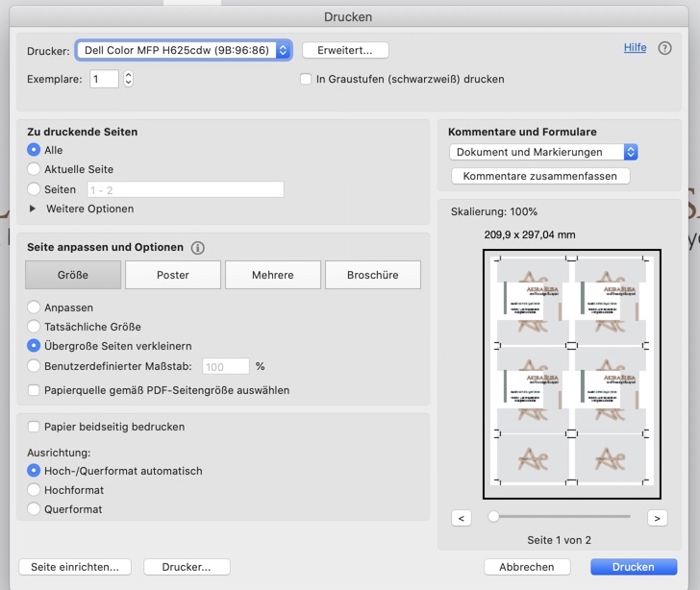Click the help question mark icon
700x590 pixels.
pos(664,48)
